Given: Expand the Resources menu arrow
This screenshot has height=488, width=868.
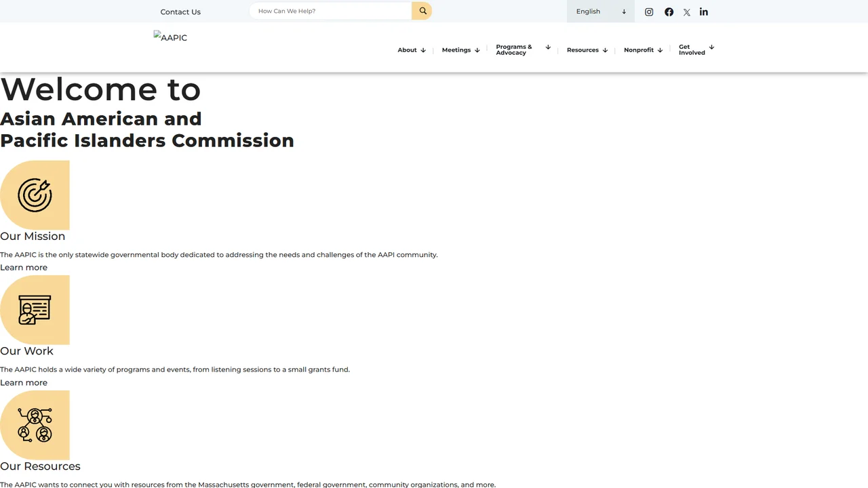Looking at the screenshot, I should pyautogui.click(x=605, y=50).
